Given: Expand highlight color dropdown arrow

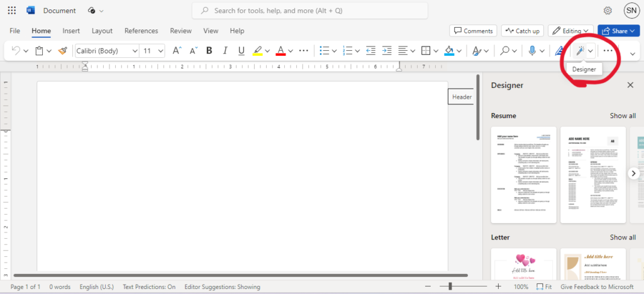Looking at the screenshot, I should coord(267,52).
